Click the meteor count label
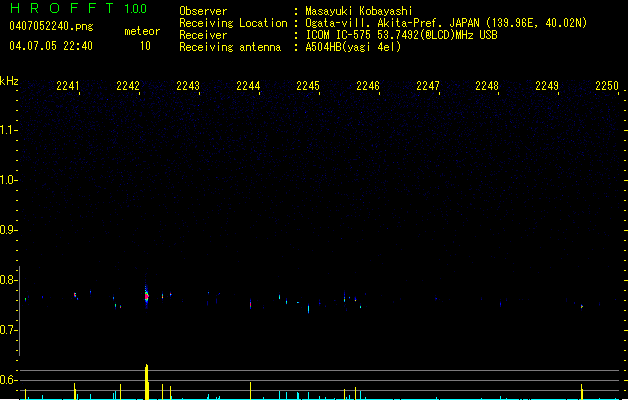 pos(142,31)
